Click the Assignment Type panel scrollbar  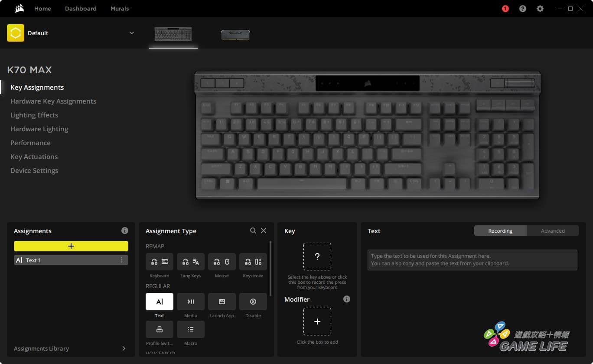[270, 269]
